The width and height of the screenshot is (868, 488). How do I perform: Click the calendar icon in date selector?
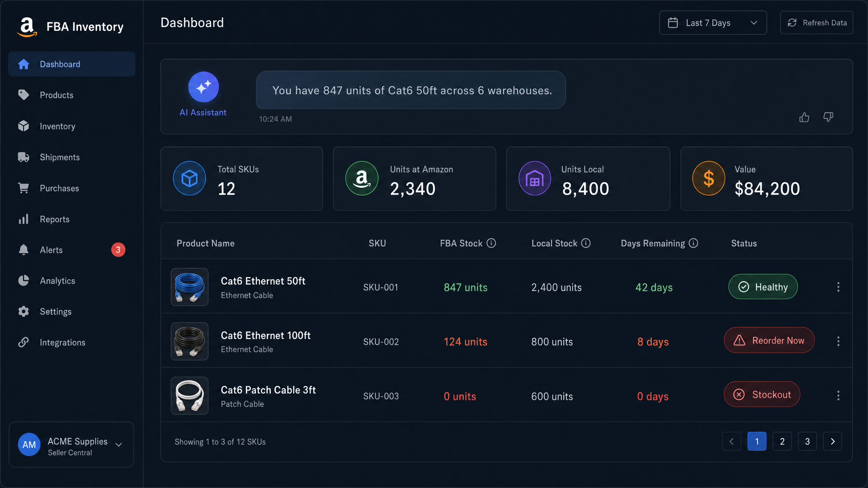coord(673,23)
